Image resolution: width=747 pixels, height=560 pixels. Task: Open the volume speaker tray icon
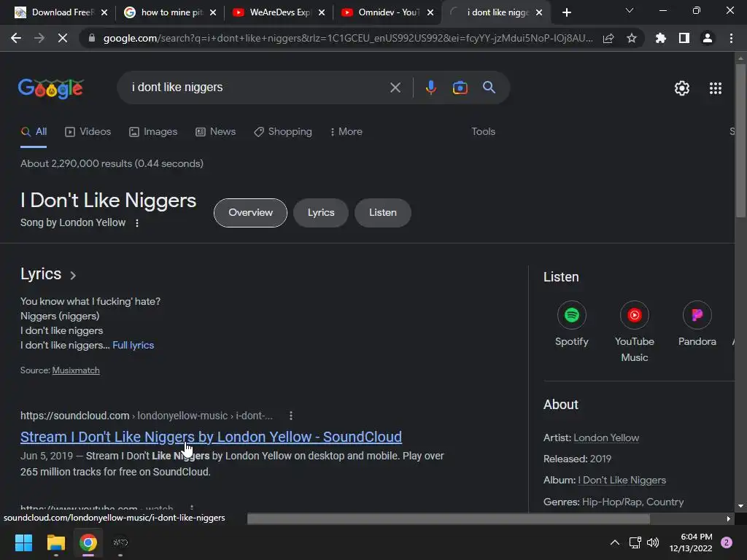click(x=653, y=542)
